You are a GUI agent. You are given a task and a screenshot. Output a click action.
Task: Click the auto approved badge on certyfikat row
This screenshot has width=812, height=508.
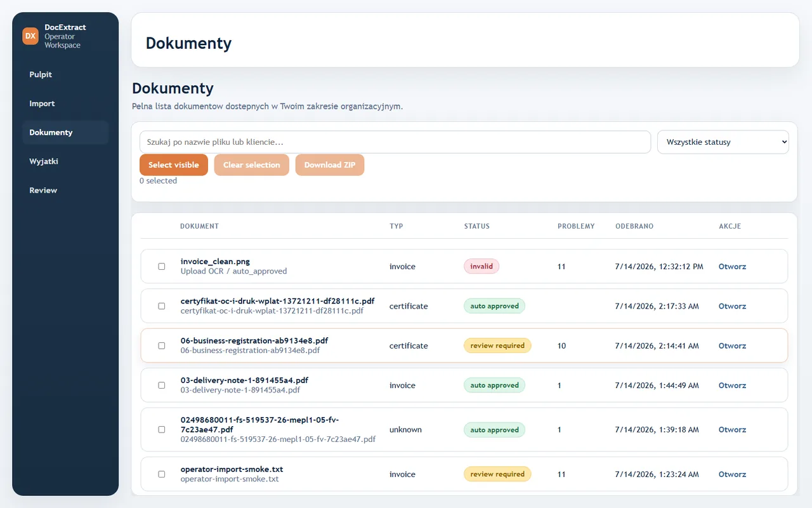pyautogui.click(x=494, y=306)
